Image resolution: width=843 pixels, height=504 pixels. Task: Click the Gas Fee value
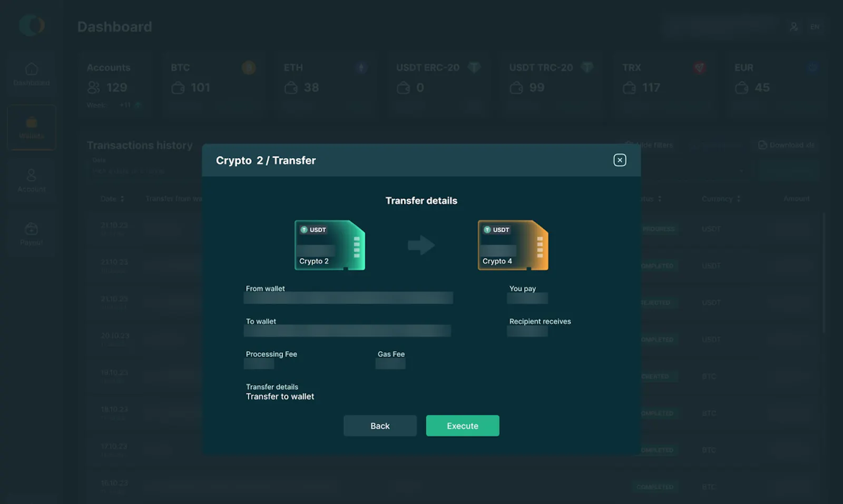(x=390, y=363)
